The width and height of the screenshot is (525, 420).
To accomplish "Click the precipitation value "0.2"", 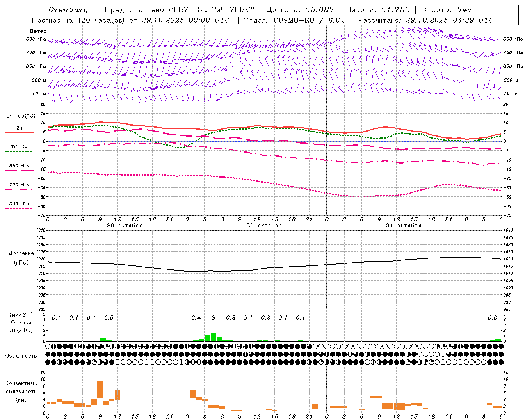I will pos(266,317).
